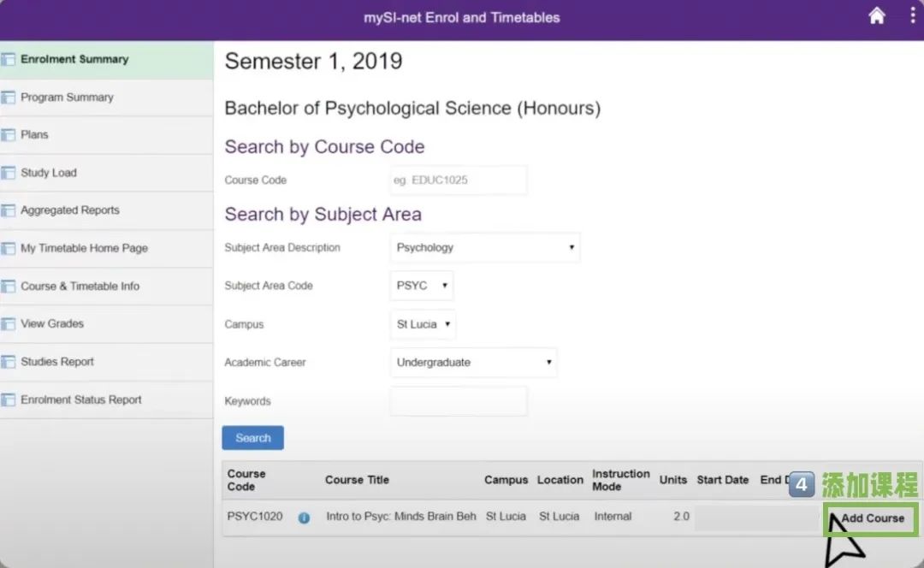The height and width of the screenshot is (568, 924).
Task: Click the PSYC1020 info icon
Action: pyautogui.click(x=304, y=518)
